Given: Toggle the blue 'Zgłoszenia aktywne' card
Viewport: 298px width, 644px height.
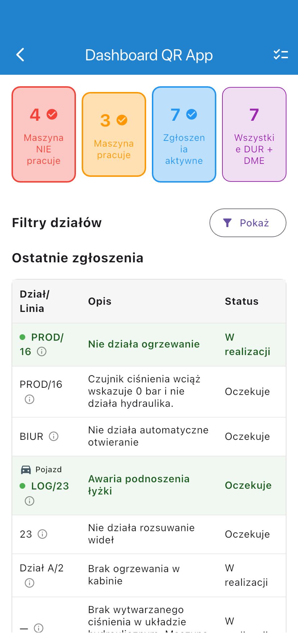Looking at the screenshot, I should 184,134.
